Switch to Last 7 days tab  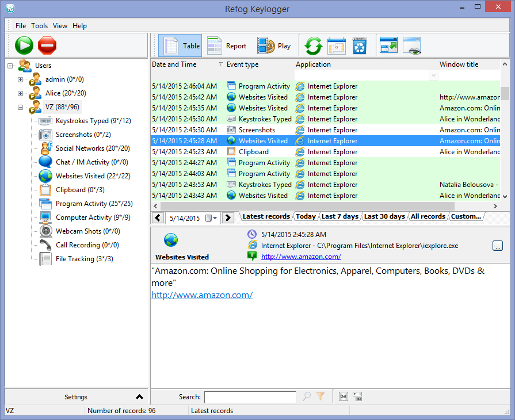[x=340, y=216]
